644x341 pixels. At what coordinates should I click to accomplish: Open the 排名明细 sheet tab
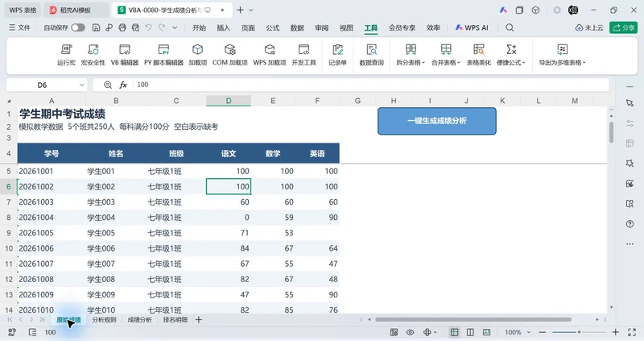[175, 319]
